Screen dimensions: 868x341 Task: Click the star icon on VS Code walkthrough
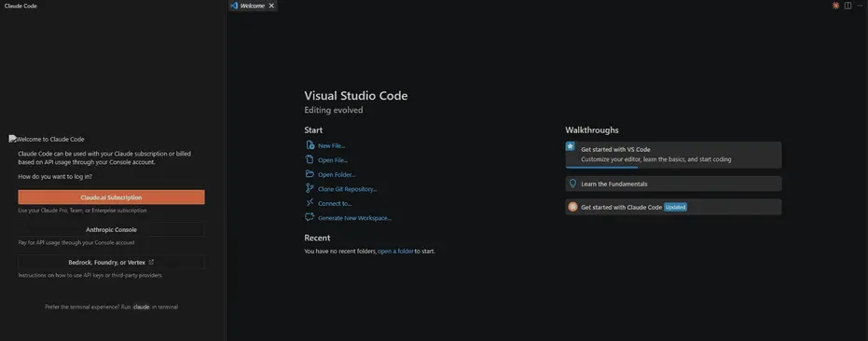click(x=571, y=146)
